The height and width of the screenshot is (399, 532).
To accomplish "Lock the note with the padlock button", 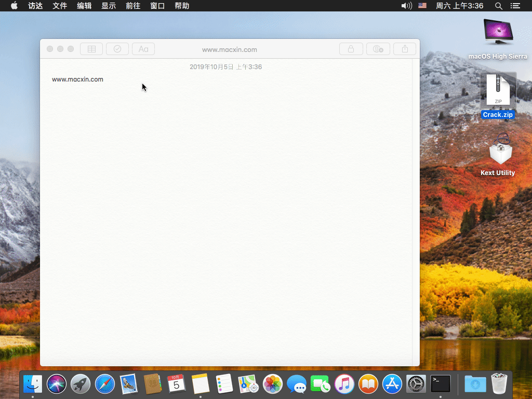I will [x=351, y=49].
